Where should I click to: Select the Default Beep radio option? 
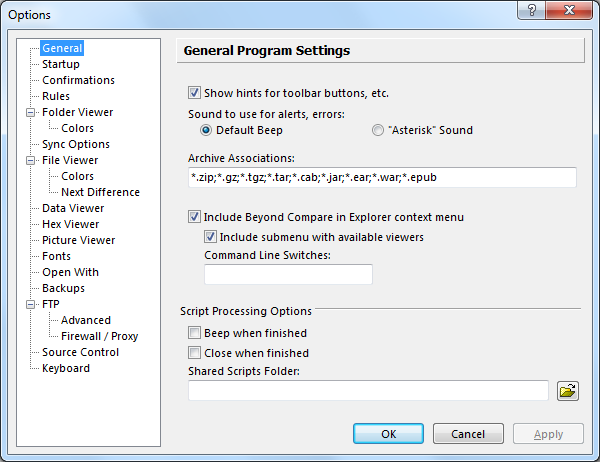207,130
